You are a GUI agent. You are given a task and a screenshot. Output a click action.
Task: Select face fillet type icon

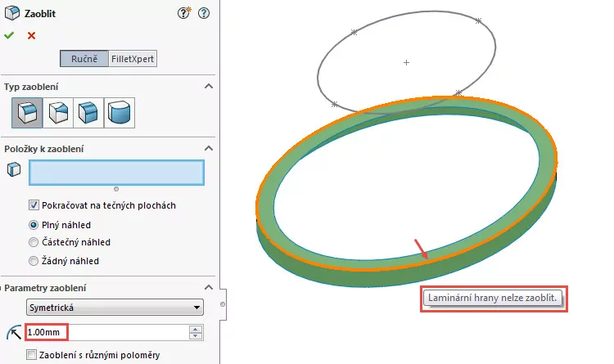pos(88,113)
